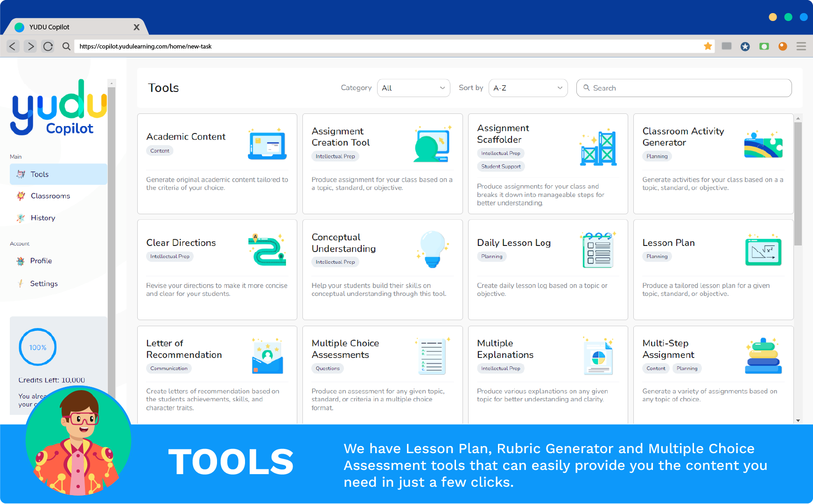Screen dimensions: 813x504
Task: Click the YUDU Copilot logo
Action: pyautogui.click(x=59, y=107)
